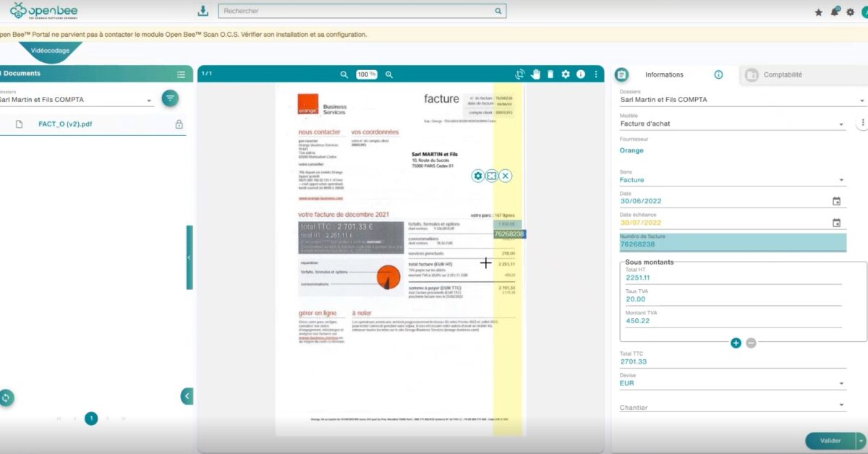868x454 pixels.
Task: Select the Vidéocodage tab
Action: point(49,51)
